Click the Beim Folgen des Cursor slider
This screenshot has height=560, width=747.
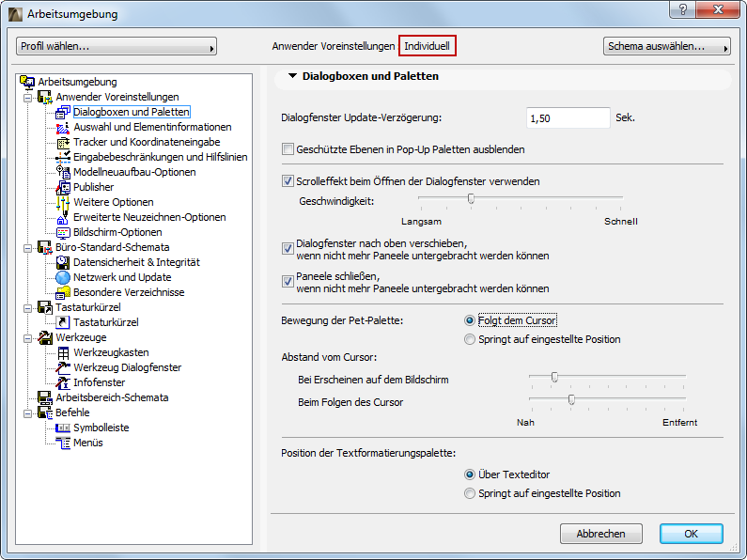pos(571,399)
